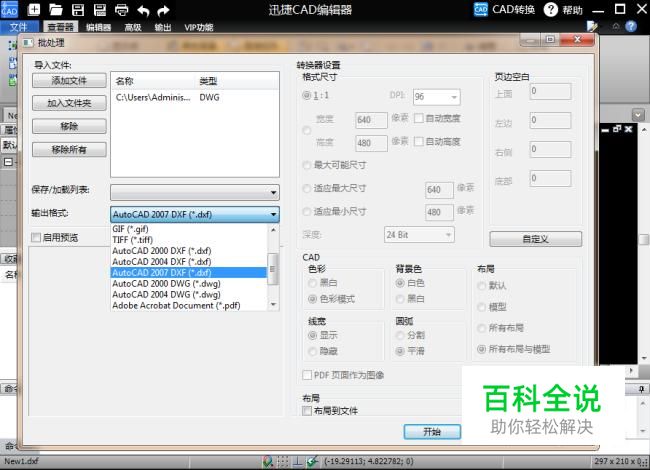Select 最大可能尺寸 radio button

pos(307,165)
